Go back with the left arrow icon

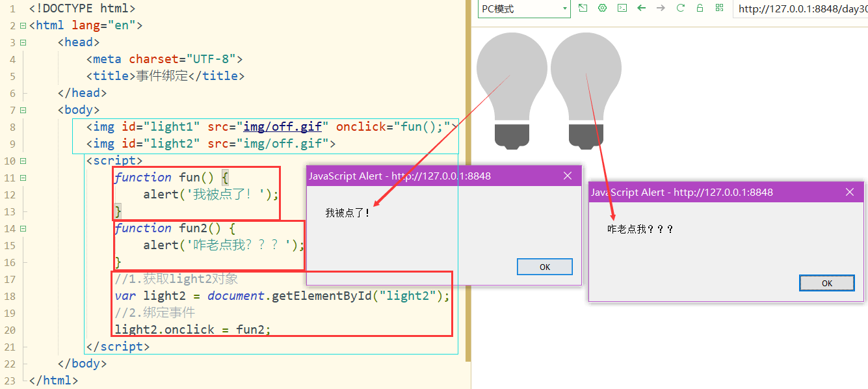[x=642, y=8]
